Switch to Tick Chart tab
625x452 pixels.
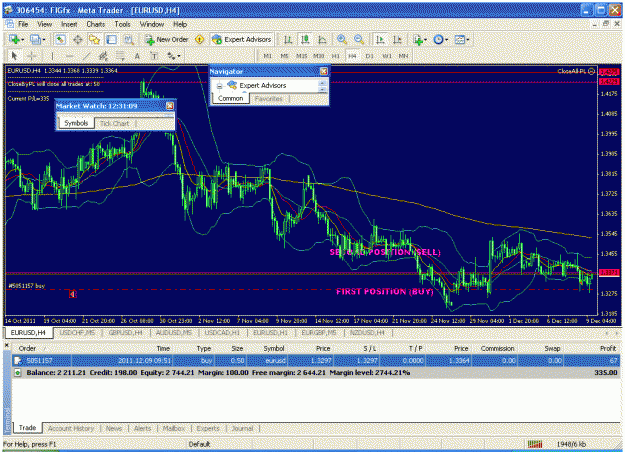pos(114,123)
